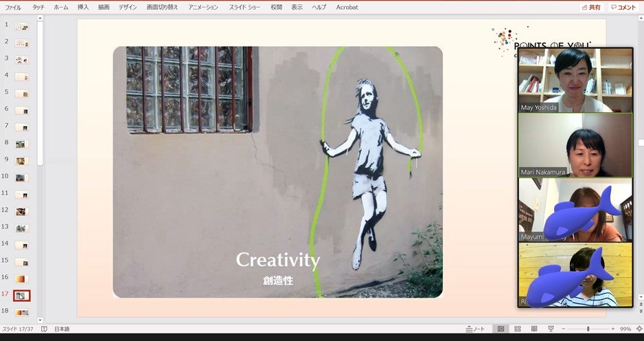The width and height of the screenshot is (644, 341).
Task: Click the previous slide double-arrow button
Action: coord(641,305)
